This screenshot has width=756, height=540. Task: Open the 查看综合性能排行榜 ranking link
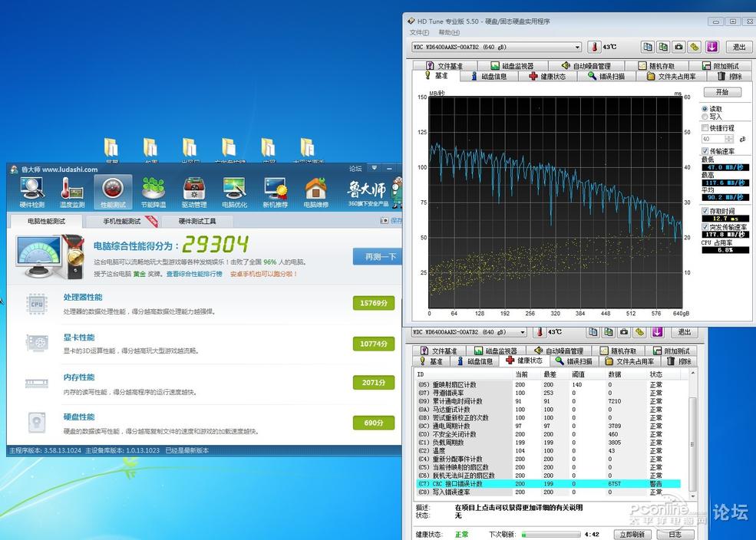194,274
